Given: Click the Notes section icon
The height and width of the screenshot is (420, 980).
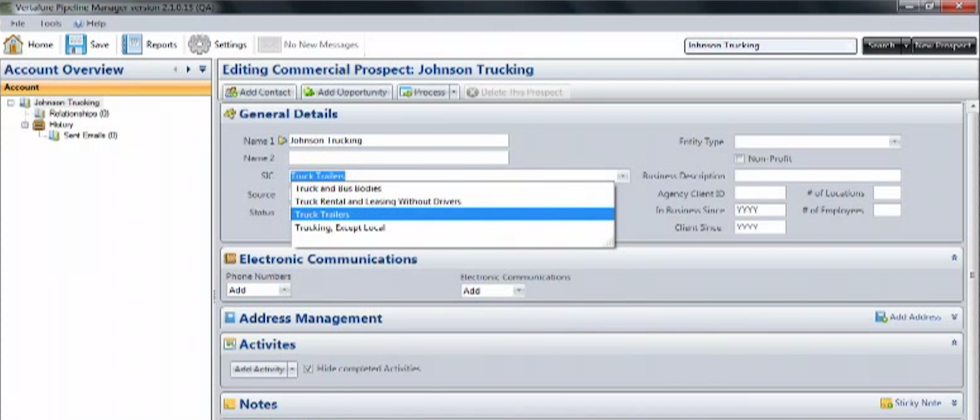Looking at the screenshot, I should 229,404.
